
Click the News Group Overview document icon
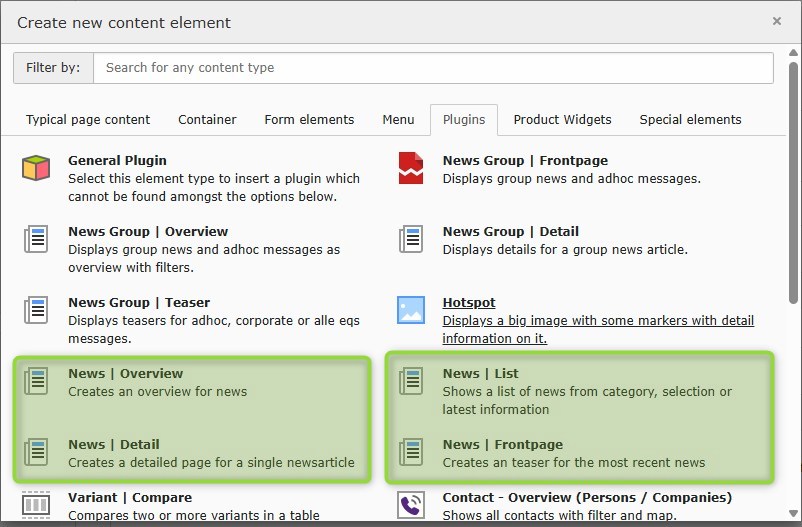[x=36, y=239]
